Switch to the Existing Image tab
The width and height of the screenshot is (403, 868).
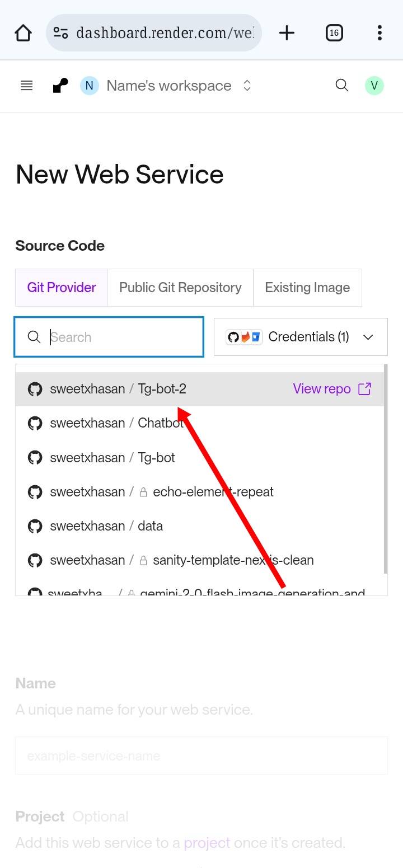pyautogui.click(x=307, y=288)
